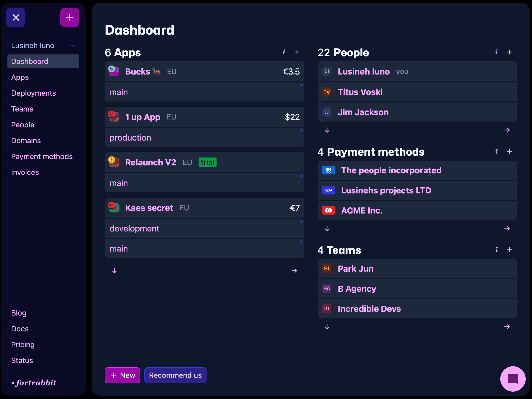Expand the Teams list down arrow
Screen dimensions: 532x399
(327, 327)
